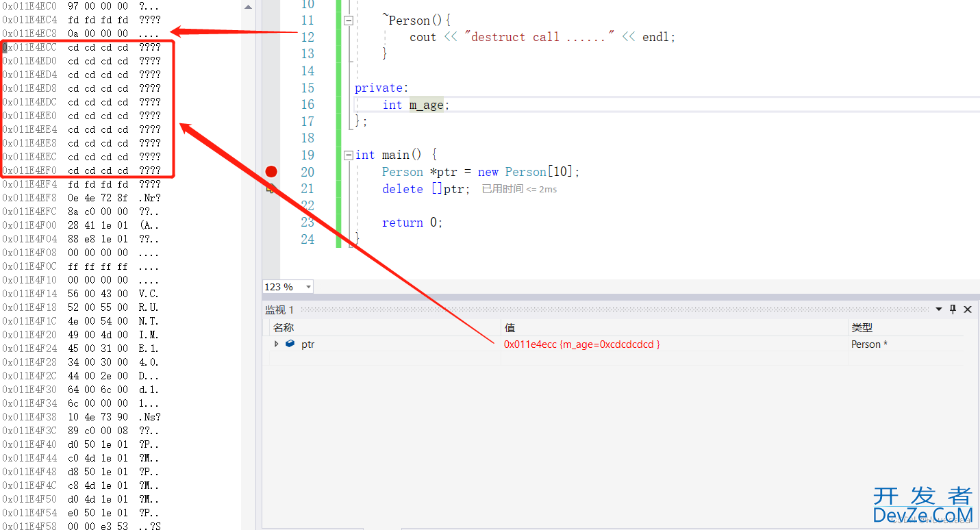Pin the 监视 1 watch panel
The image size is (980, 530).
953,310
